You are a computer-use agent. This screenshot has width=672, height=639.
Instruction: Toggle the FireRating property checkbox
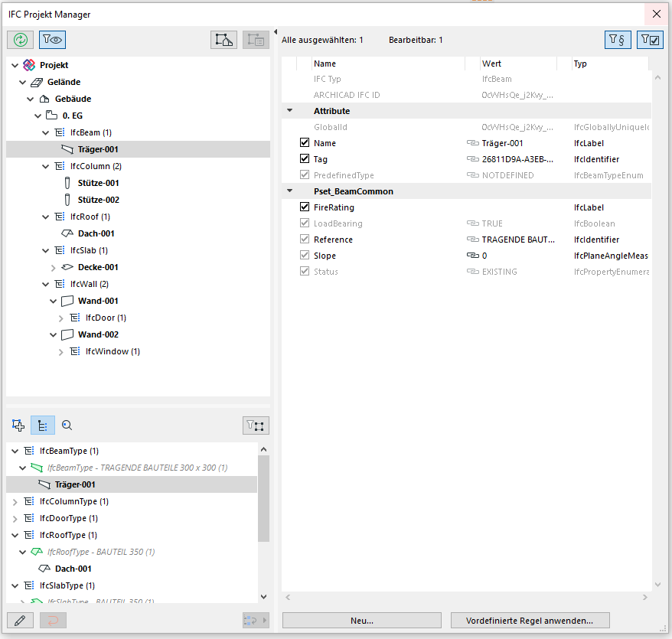point(305,207)
